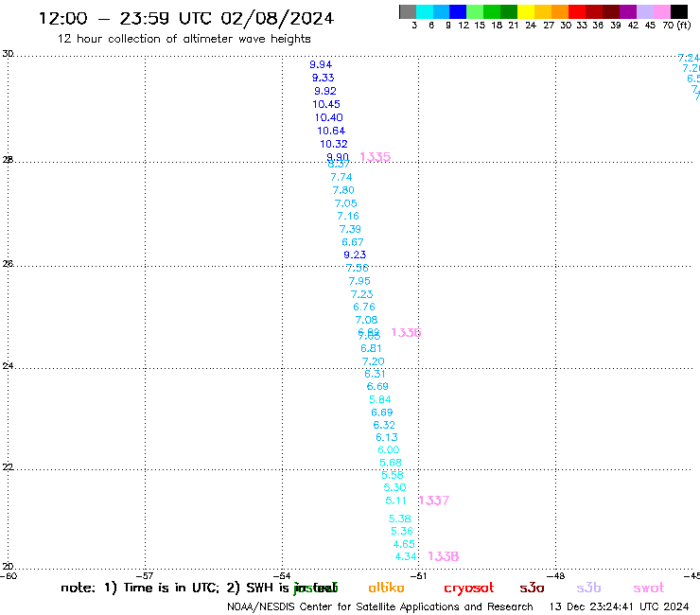Click the longitude axis label -57
This screenshot has height=615, width=700.
145,576
